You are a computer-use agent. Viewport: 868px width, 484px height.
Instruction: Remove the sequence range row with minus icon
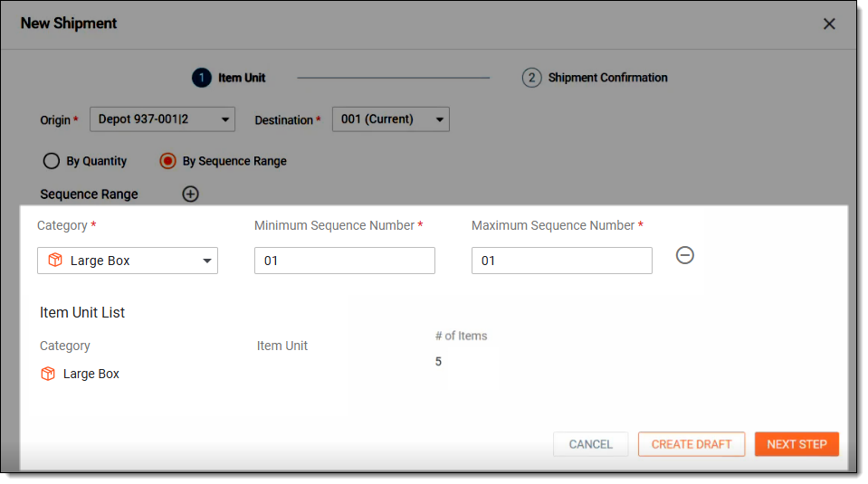[x=685, y=255]
